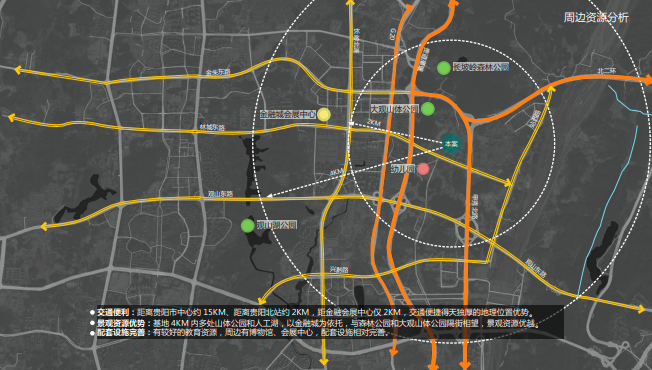Click the yellow arrowhead ending 金朱东路 on left

tap(18, 70)
